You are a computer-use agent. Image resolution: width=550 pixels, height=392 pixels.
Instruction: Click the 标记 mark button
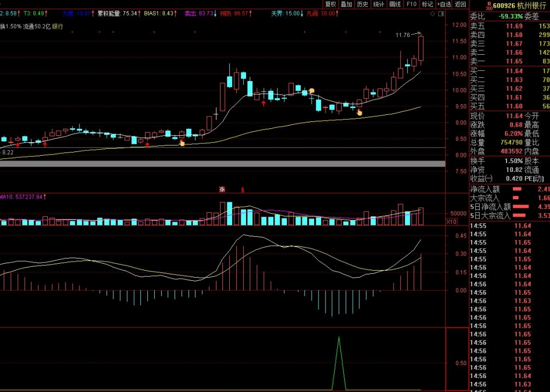[x=428, y=4]
